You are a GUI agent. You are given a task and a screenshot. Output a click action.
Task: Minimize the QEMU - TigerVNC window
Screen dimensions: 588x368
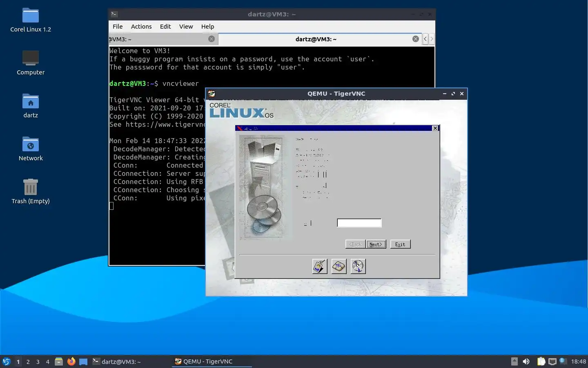pos(444,94)
